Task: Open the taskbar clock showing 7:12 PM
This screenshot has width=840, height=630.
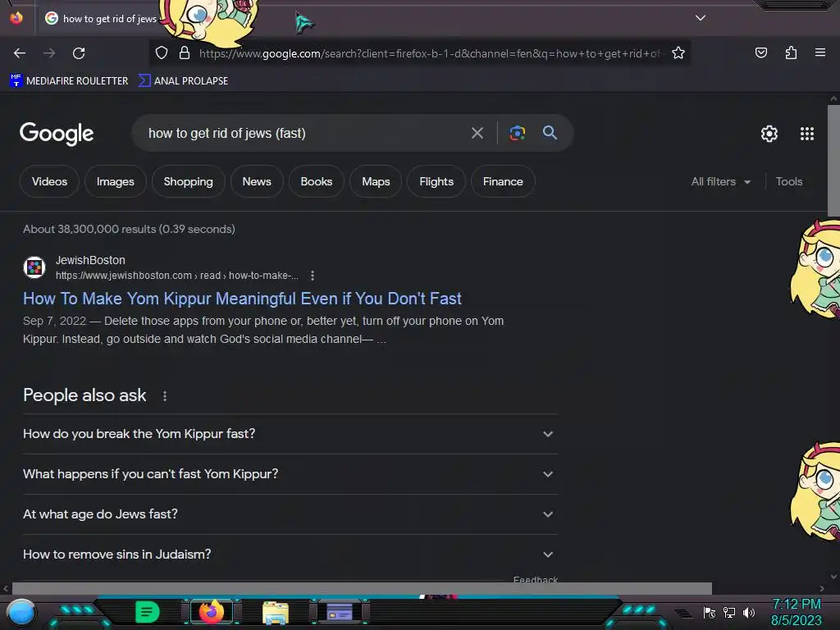Action: 796,612
